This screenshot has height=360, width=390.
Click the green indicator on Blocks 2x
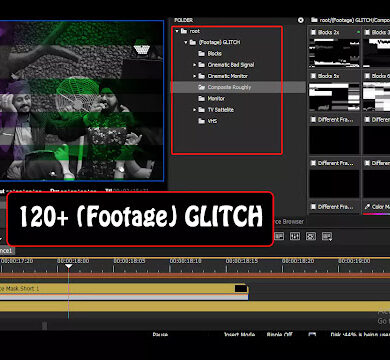click(358, 32)
